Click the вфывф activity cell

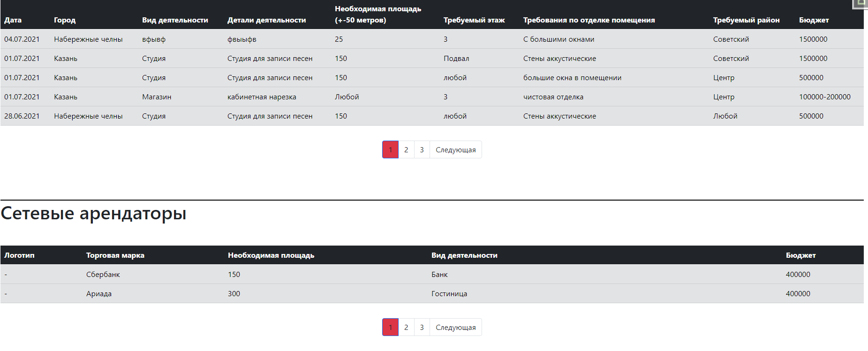(x=154, y=39)
